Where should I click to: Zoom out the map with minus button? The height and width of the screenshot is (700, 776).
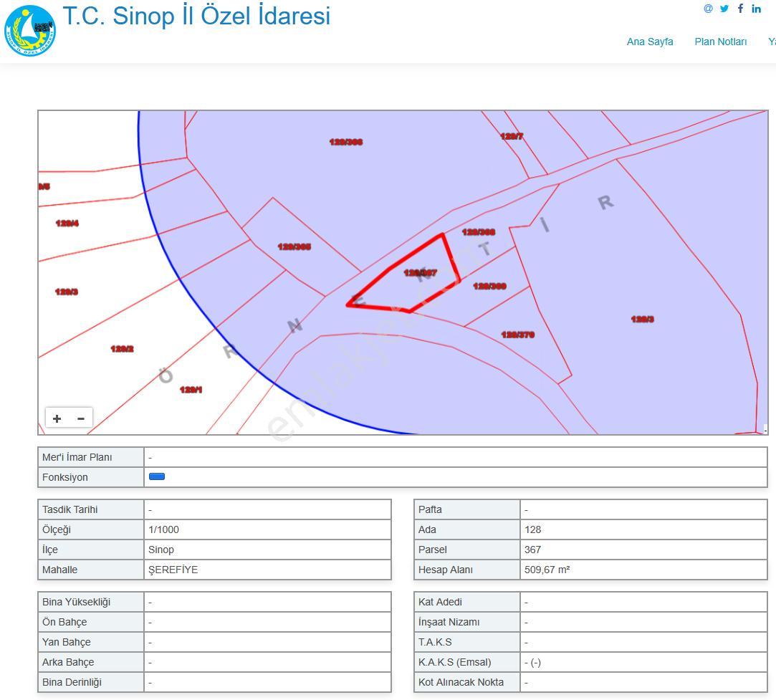pyautogui.click(x=81, y=418)
